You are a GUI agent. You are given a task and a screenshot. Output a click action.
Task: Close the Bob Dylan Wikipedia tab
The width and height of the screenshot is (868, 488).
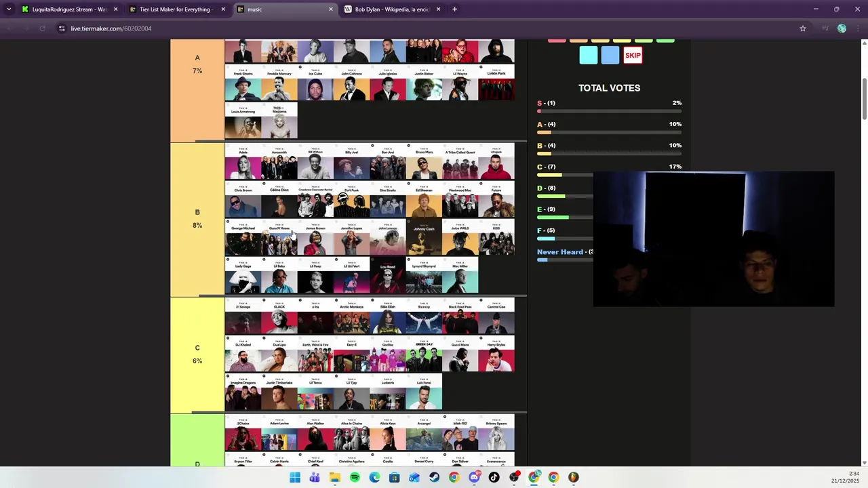[x=438, y=9]
